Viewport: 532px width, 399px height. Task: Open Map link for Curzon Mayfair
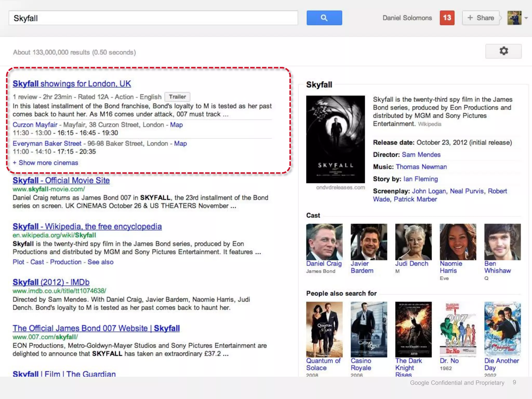176,125
